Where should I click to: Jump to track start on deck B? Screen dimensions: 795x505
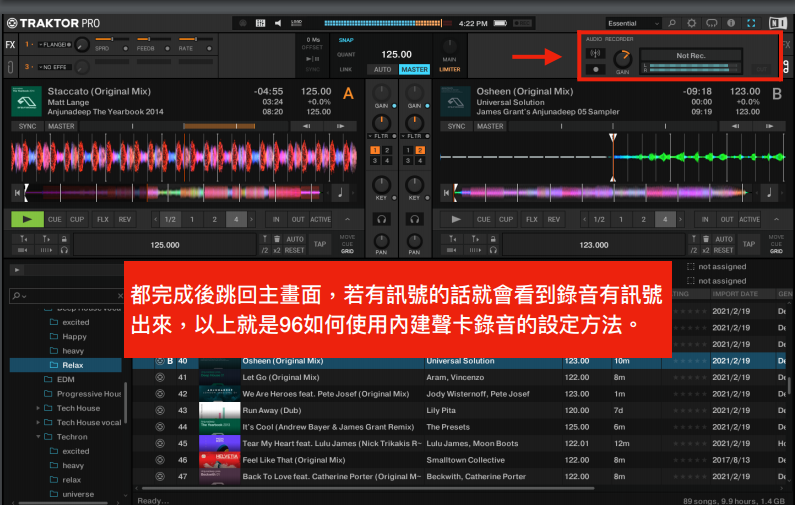pos(446,193)
